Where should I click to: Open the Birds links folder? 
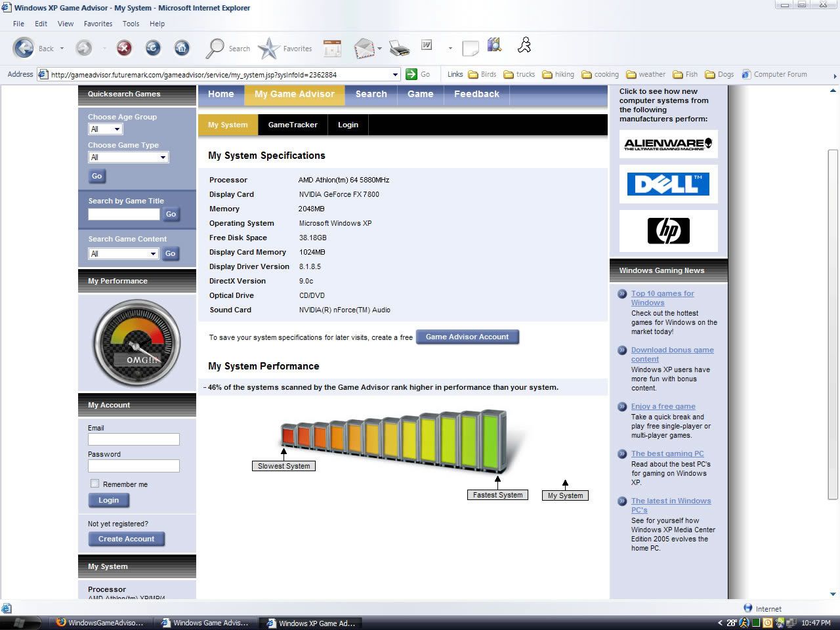[x=482, y=74]
